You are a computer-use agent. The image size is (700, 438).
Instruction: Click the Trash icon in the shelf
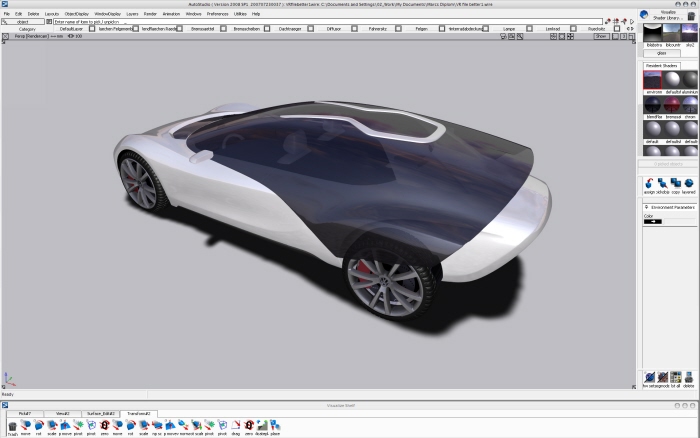click(11, 425)
